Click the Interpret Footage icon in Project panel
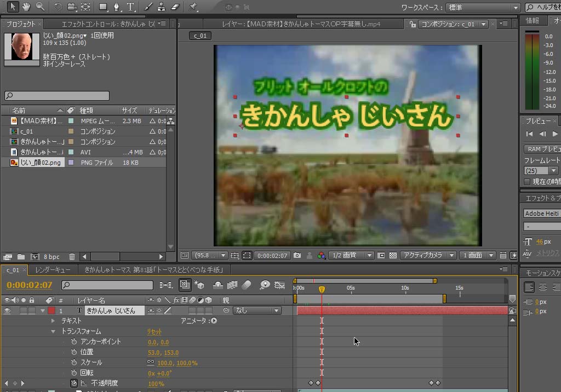Screen dimensions: 561x392 click(x=8, y=257)
